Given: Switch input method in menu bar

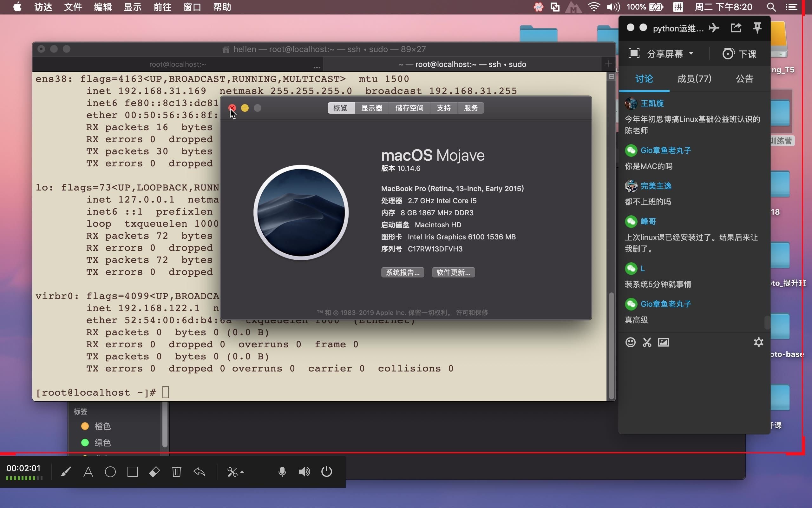Looking at the screenshot, I should pyautogui.click(x=678, y=7).
